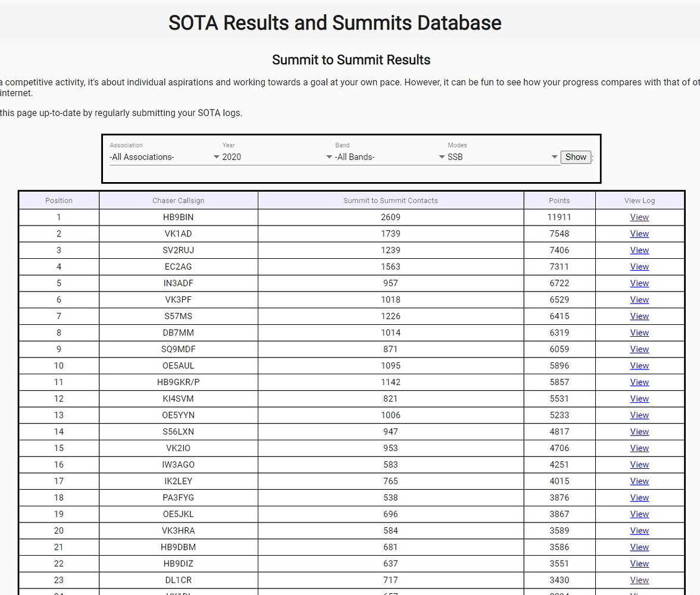Open the log for DL1CR
The width and height of the screenshot is (700, 595).
pyautogui.click(x=639, y=580)
